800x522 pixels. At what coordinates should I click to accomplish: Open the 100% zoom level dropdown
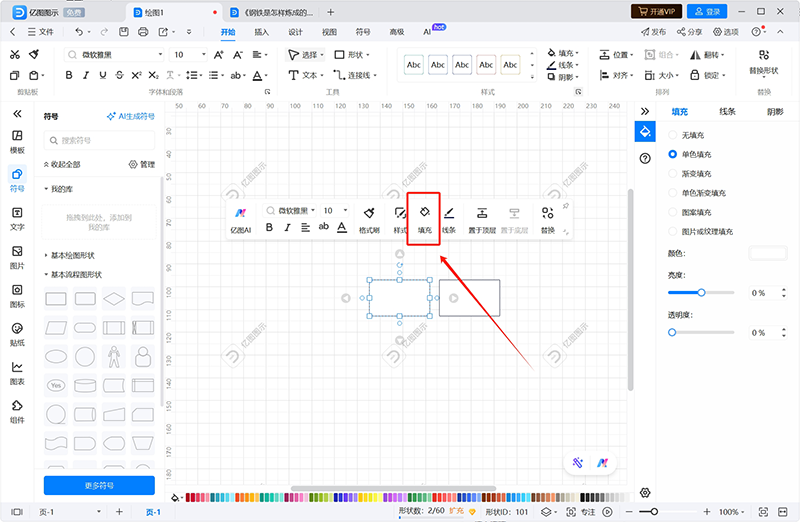tap(732, 512)
